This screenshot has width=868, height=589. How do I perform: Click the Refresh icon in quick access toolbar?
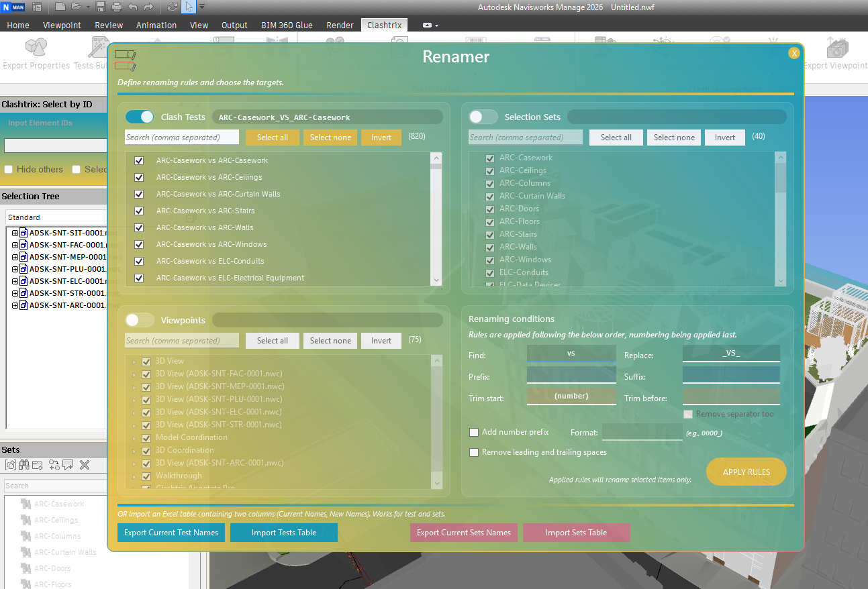173,7
